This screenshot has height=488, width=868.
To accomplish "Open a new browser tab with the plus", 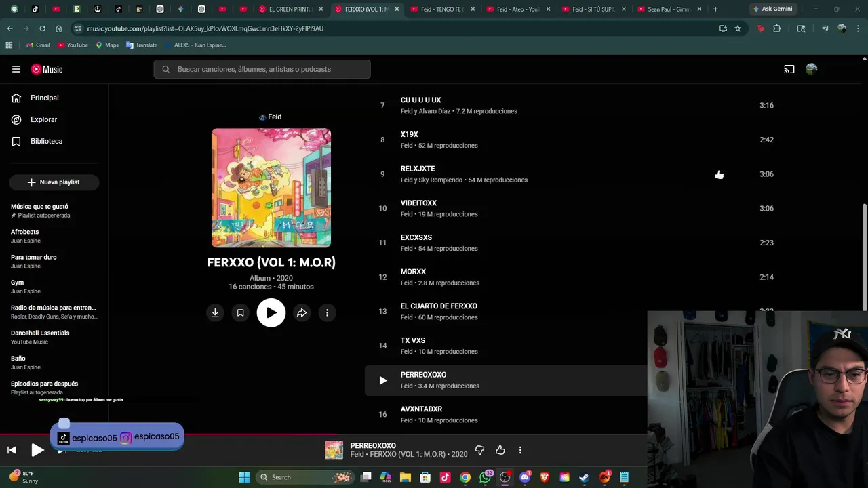I will (715, 9).
